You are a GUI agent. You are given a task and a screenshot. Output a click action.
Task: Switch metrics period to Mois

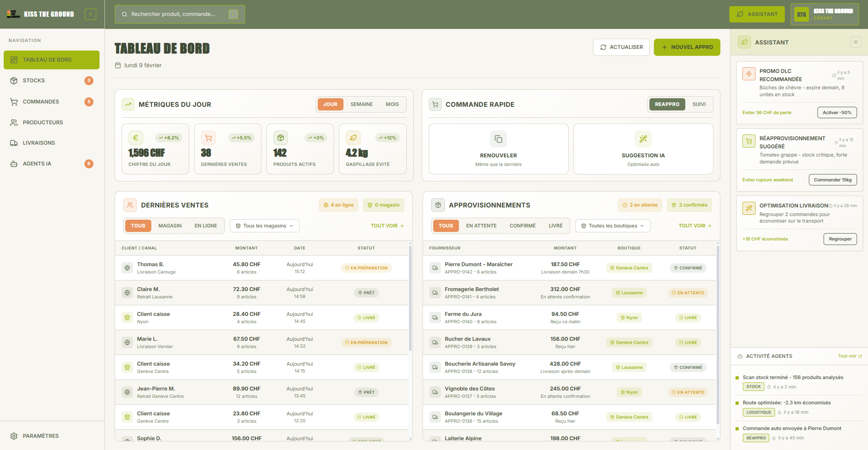coord(392,104)
